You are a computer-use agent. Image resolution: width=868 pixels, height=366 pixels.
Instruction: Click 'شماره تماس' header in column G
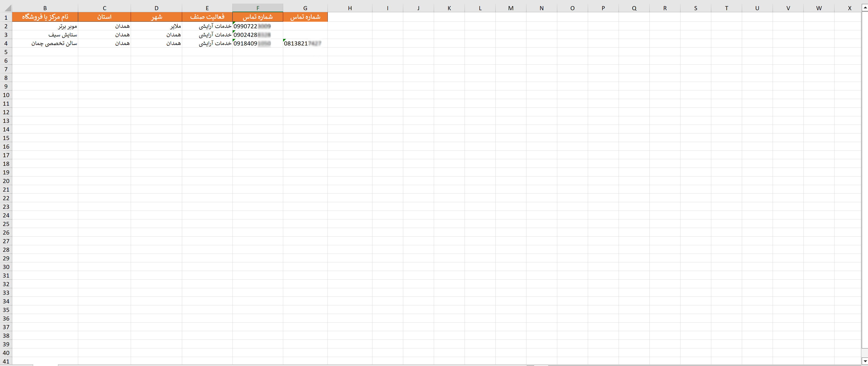pyautogui.click(x=305, y=17)
